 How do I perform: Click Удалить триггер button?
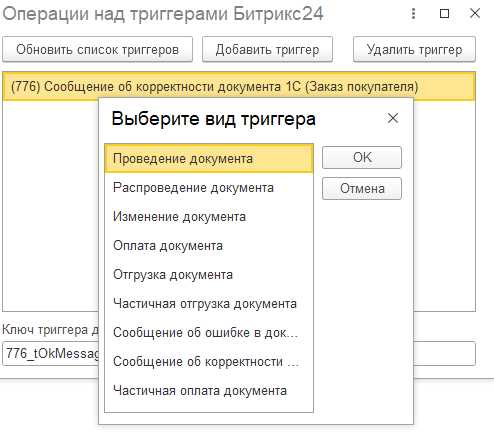414,49
